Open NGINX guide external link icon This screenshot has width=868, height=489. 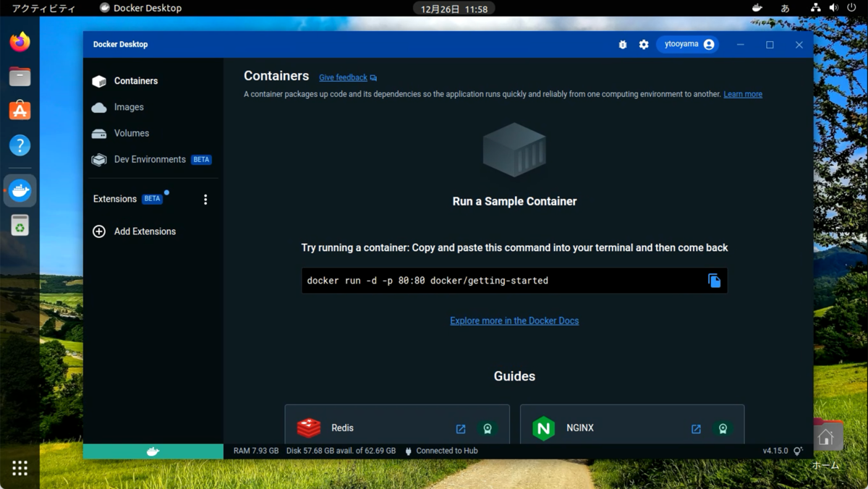(696, 429)
